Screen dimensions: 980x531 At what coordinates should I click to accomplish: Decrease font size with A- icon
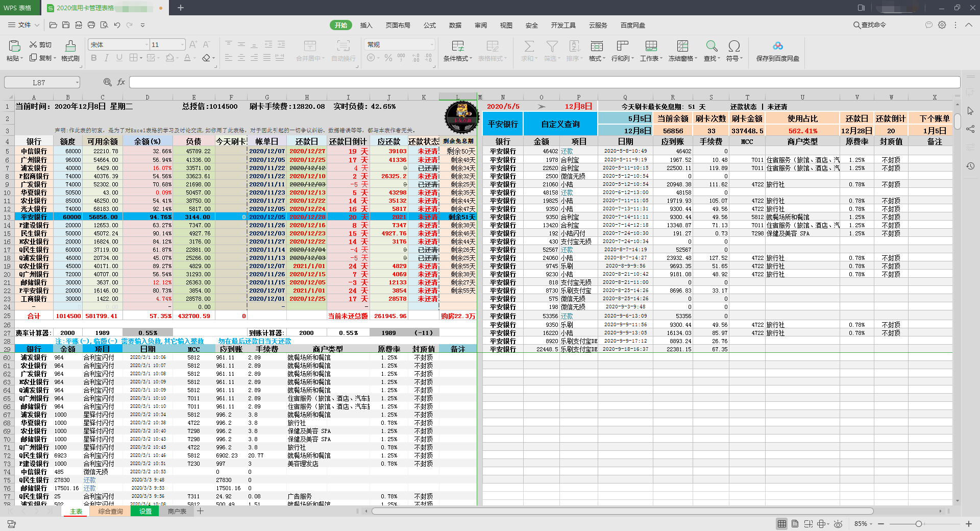206,44
